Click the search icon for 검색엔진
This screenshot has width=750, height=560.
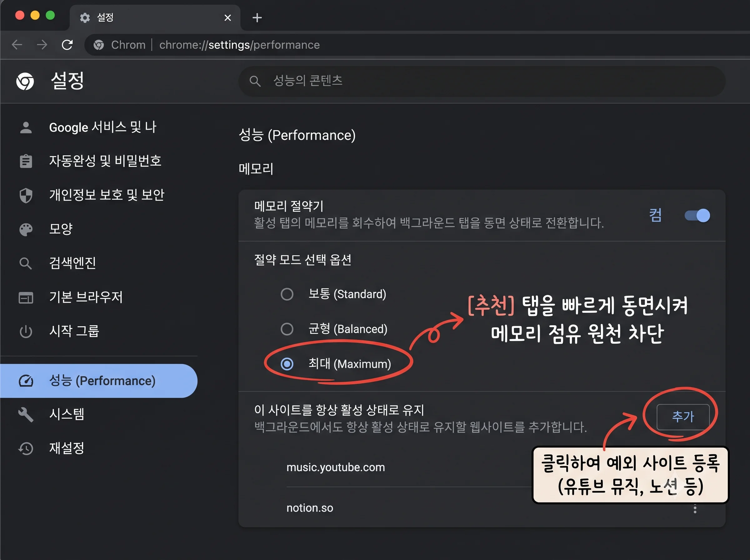coord(26,263)
